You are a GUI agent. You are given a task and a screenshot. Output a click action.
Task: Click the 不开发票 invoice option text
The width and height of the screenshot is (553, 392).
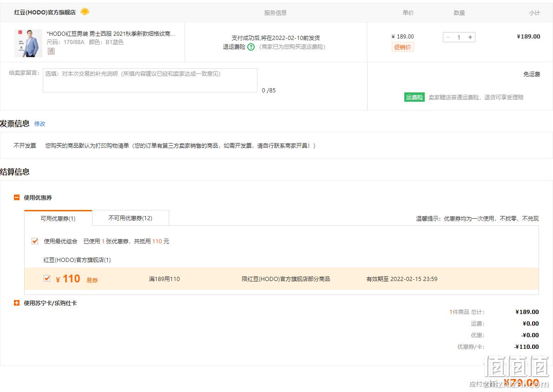(25, 145)
